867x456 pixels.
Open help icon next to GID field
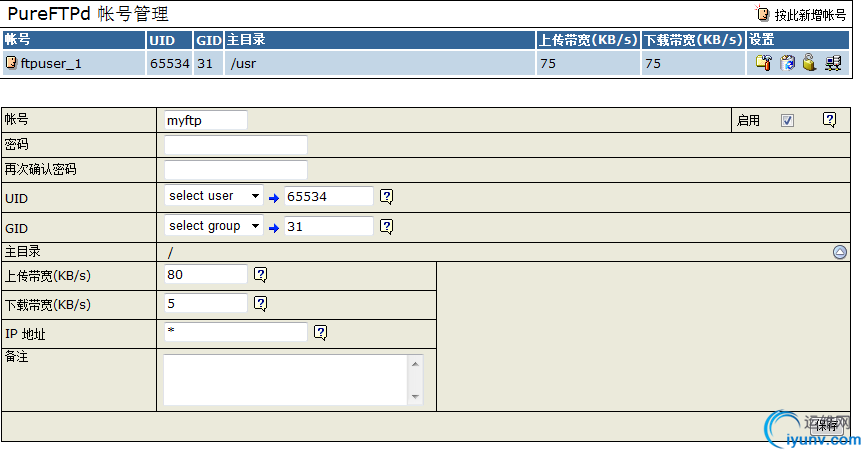(x=387, y=227)
